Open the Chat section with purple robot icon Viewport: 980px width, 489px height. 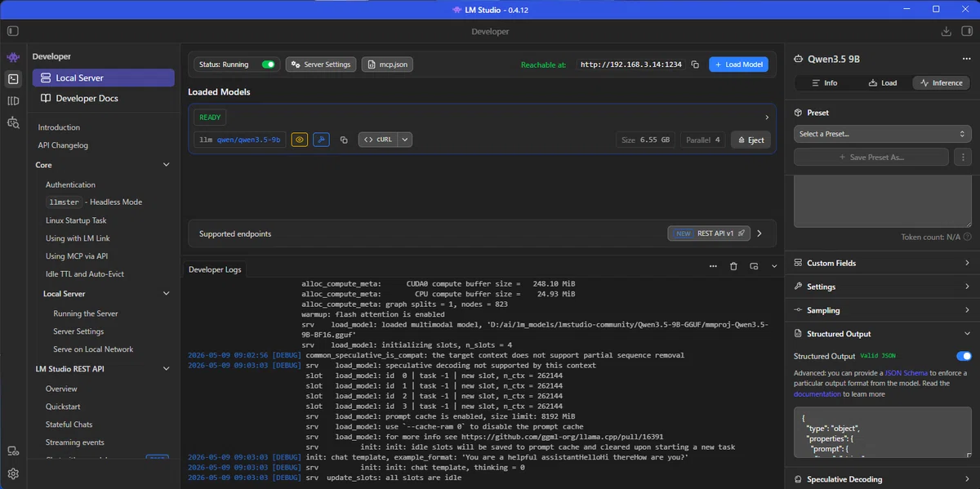(12, 58)
